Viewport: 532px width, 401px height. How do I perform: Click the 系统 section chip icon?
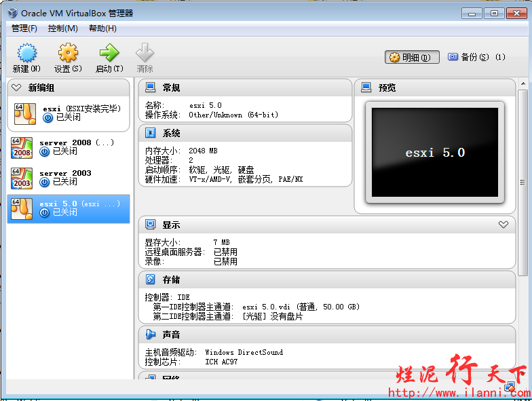coord(150,133)
